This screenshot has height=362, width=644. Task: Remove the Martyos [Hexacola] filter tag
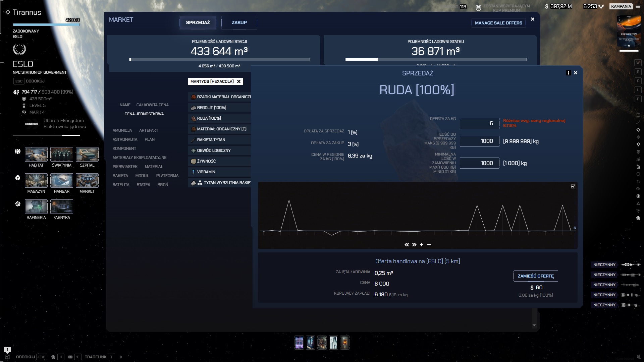239,81
